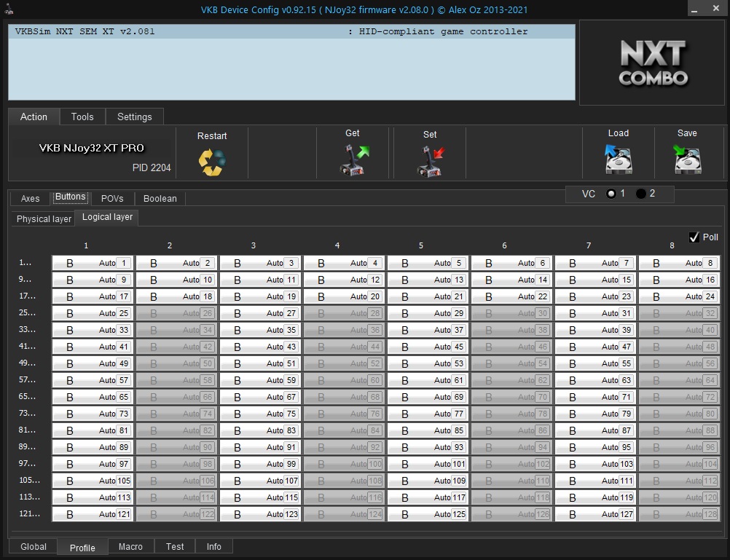Click the Restart device icon
This screenshot has width=730, height=560.
pos(211,162)
